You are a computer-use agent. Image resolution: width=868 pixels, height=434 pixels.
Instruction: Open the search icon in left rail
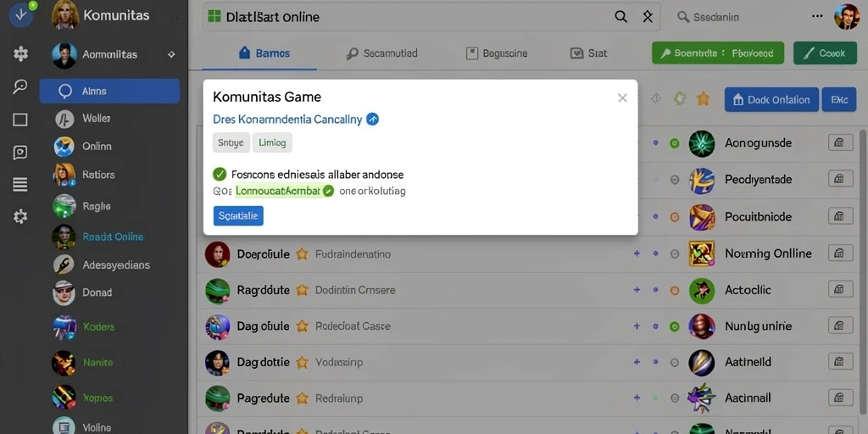point(20,86)
